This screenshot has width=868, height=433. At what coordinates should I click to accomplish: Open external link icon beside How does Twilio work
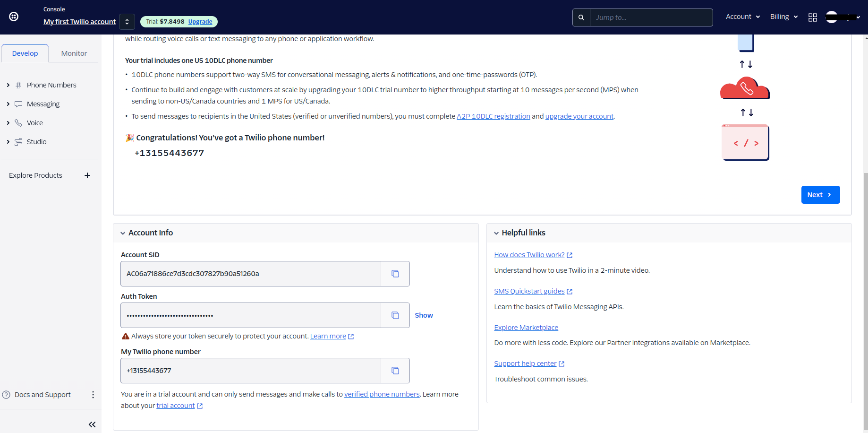click(570, 255)
